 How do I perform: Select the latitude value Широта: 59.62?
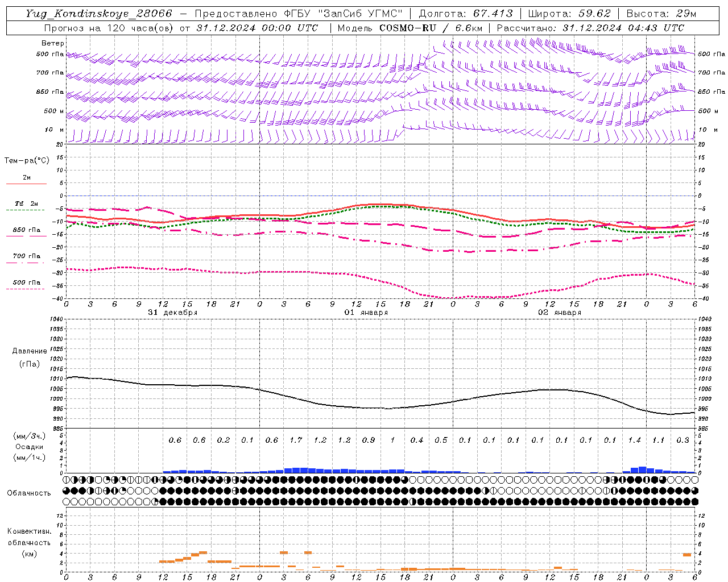(569, 14)
